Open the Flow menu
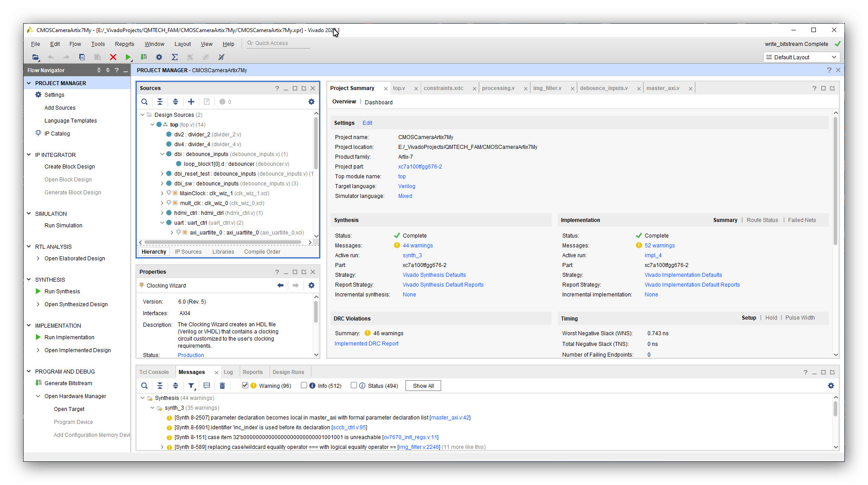868x485 pixels. pos(75,44)
